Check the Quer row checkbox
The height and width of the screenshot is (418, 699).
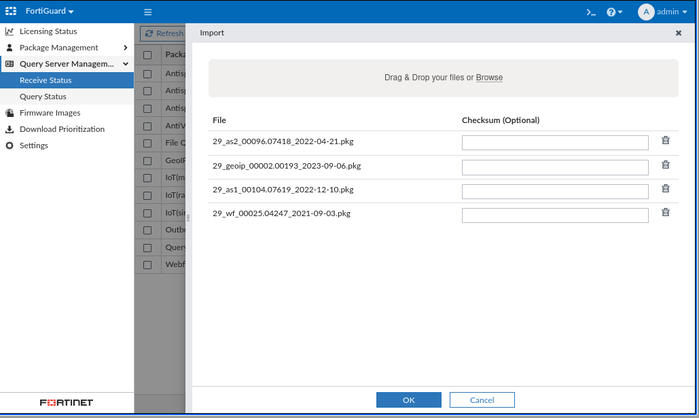click(147, 248)
